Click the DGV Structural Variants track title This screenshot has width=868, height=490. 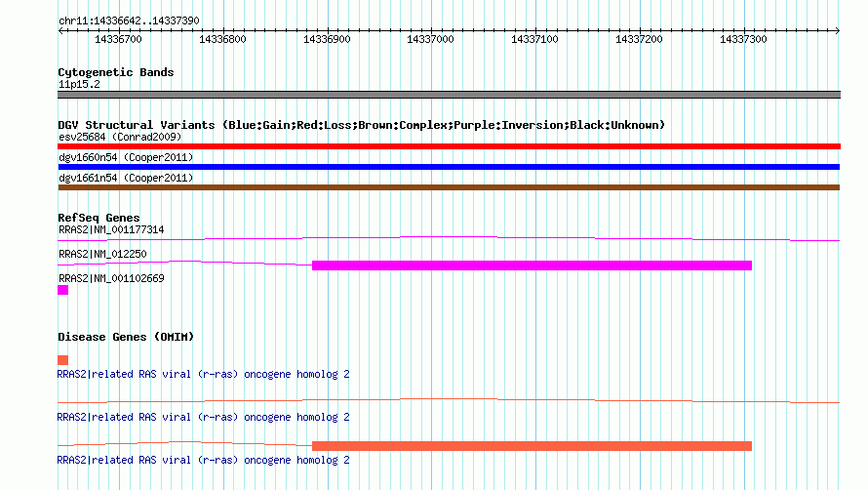[361, 125]
